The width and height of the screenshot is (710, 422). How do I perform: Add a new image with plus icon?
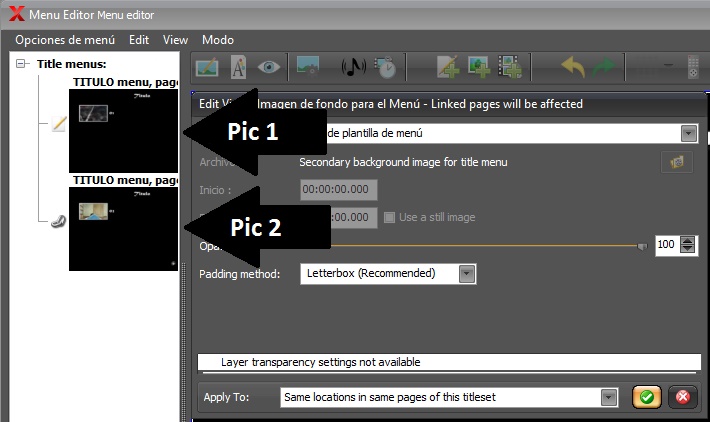coord(479,67)
